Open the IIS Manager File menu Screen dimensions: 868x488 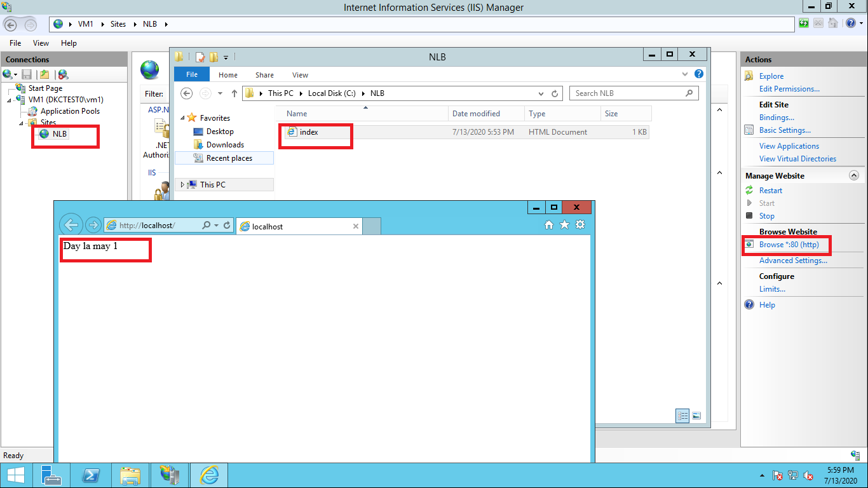[15, 43]
